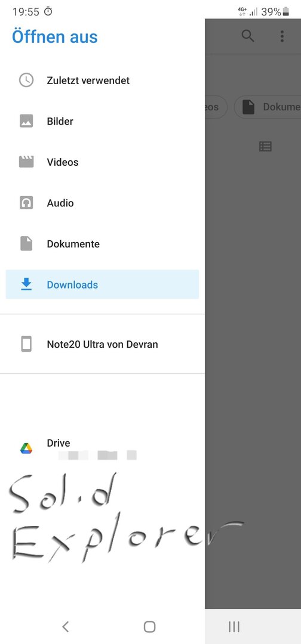This screenshot has width=301, height=644.
Task: Tap the clock icon for Zuletzt verwendet
Action: click(26, 80)
